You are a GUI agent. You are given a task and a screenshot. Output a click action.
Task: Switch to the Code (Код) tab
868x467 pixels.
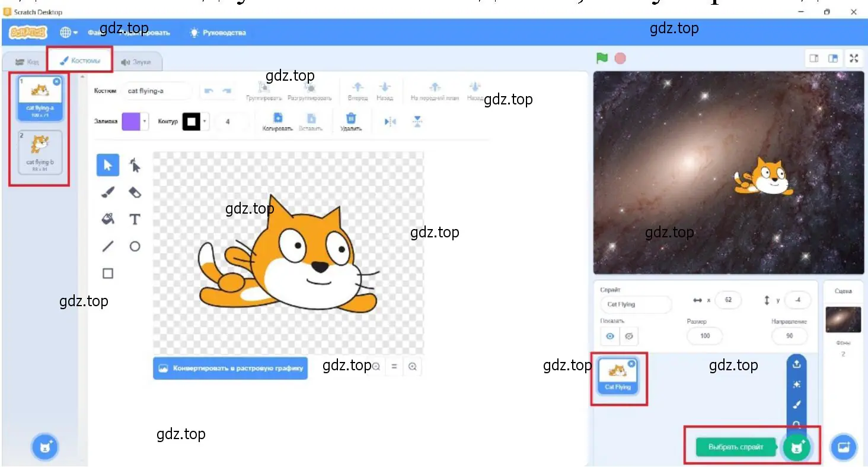pos(27,62)
